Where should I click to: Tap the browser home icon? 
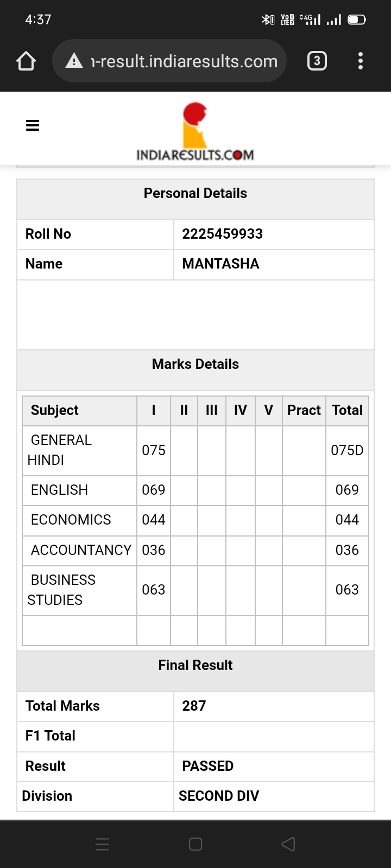point(26,61)
